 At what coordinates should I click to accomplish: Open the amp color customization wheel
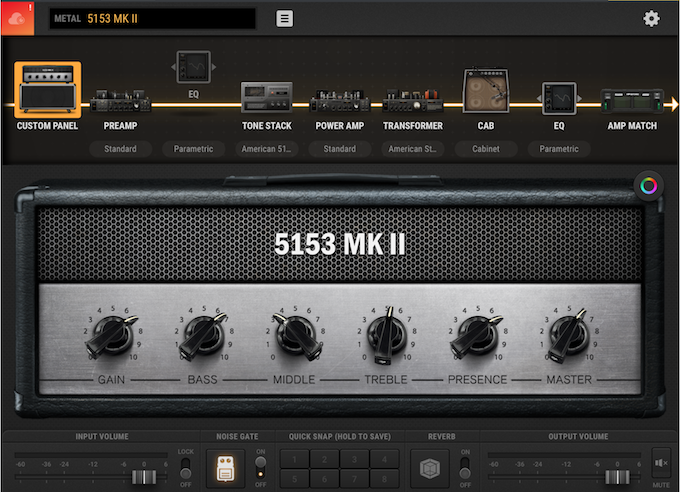[x=649, y=186]
